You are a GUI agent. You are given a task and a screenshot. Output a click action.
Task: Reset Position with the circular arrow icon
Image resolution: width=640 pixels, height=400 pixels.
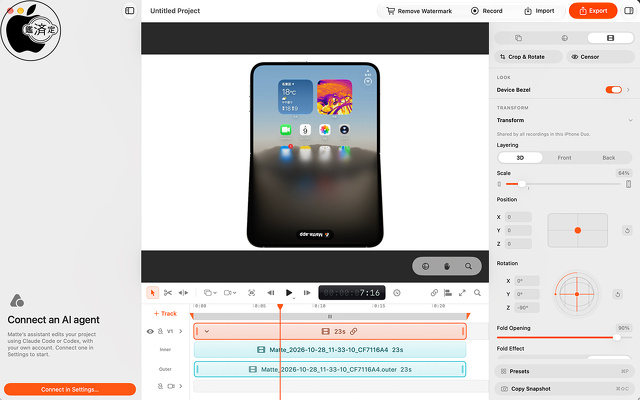(x=627, y=231)
